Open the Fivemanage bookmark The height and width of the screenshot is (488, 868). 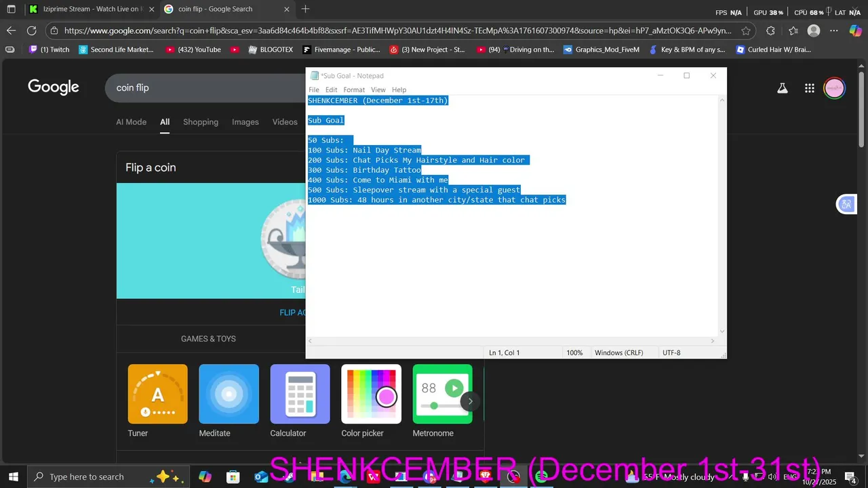tap(342, 49)
